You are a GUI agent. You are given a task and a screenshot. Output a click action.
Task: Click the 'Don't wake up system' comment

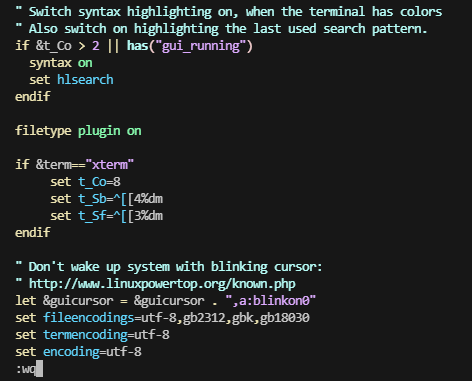pyautogui.click(x=169, y=267)
